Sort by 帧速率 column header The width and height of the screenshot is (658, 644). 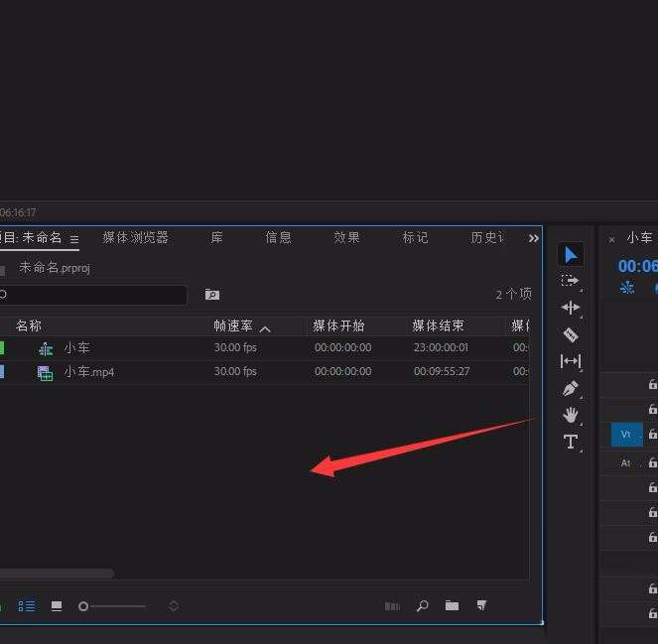click(233, 326)
